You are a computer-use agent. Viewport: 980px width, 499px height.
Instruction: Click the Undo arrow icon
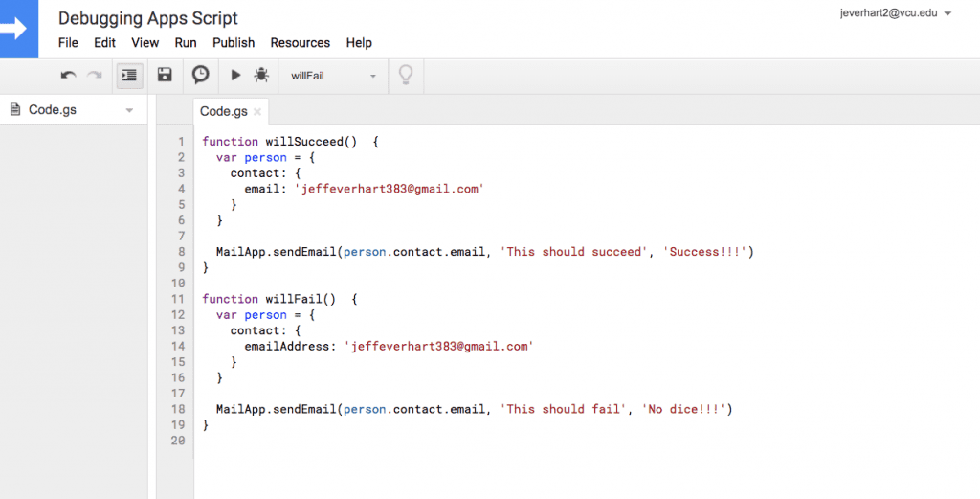point(68,76)
